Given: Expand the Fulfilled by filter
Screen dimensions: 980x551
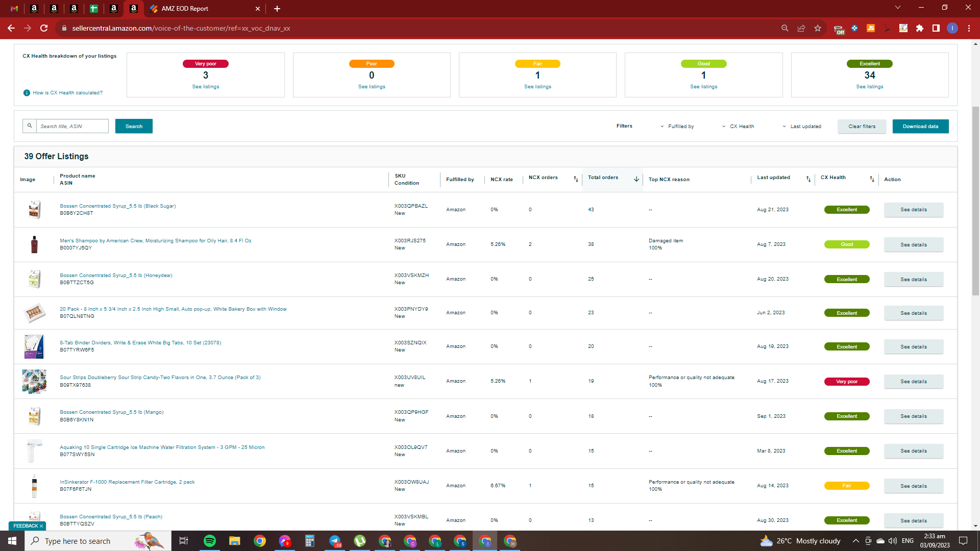Looking at the screenshot, I should click(677, 127).
